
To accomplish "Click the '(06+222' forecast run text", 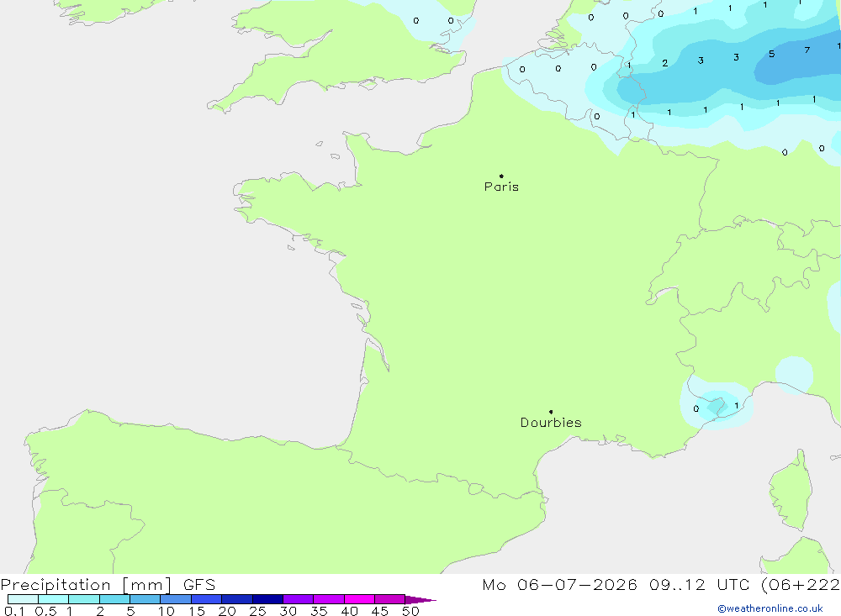I will (801, 585).
